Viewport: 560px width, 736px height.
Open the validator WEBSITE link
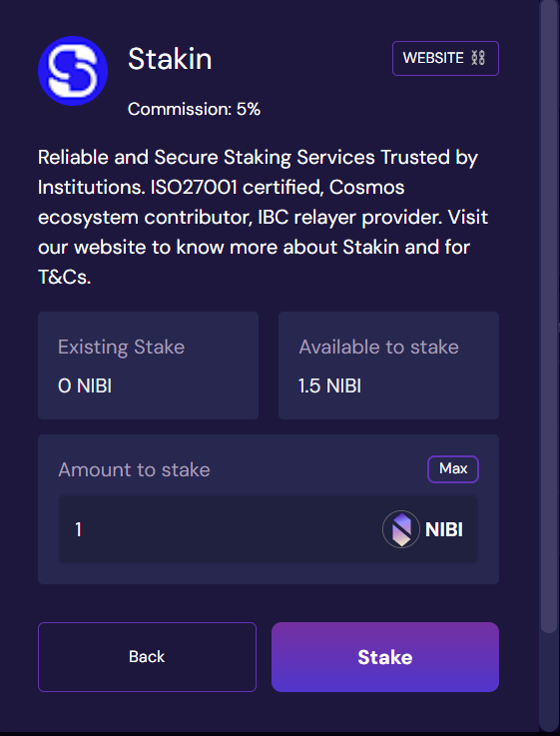pyautogui.click(x=445, y=58)
